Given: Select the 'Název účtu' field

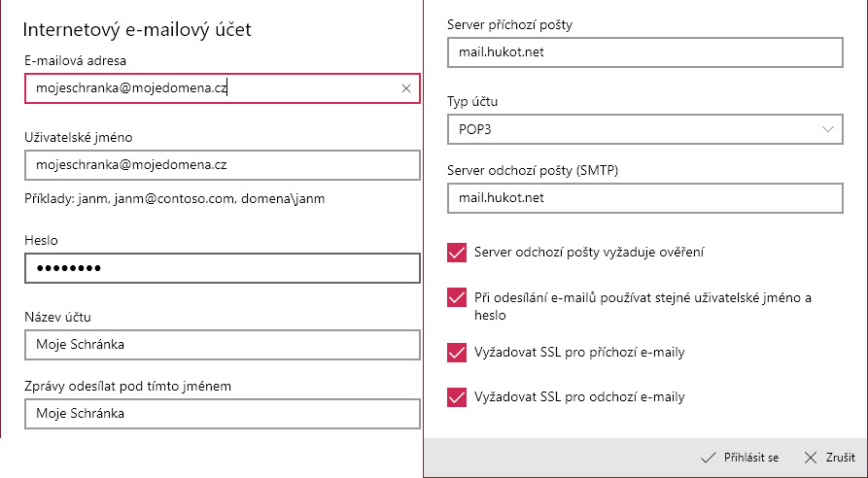Looking at the screenshot, I should tap(222, 344).
